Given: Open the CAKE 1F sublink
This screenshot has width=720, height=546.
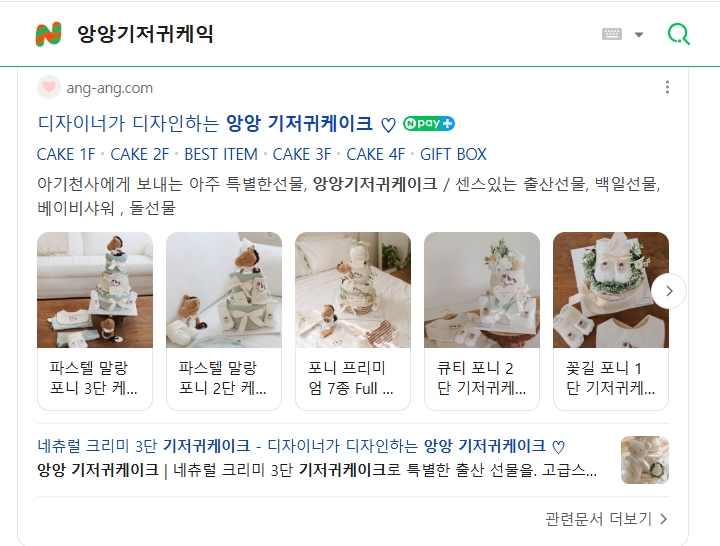Looking at the screenshot, I should click(x=66, y=154).
